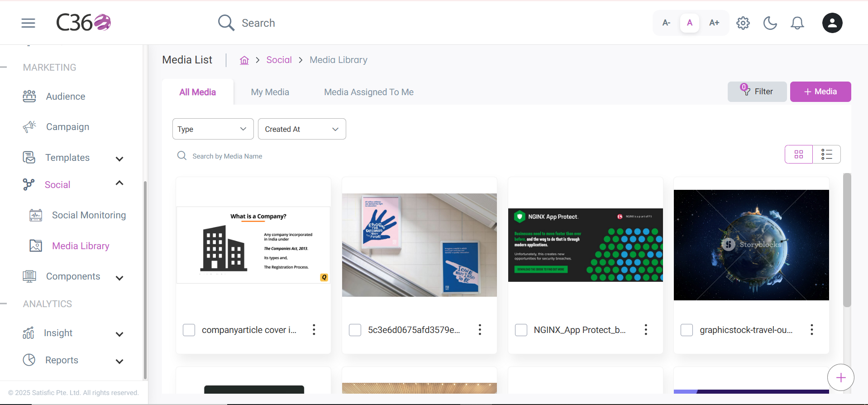Select the companyarticle cover checkbox
Viewport: 868px width, 405px height.
189,330
